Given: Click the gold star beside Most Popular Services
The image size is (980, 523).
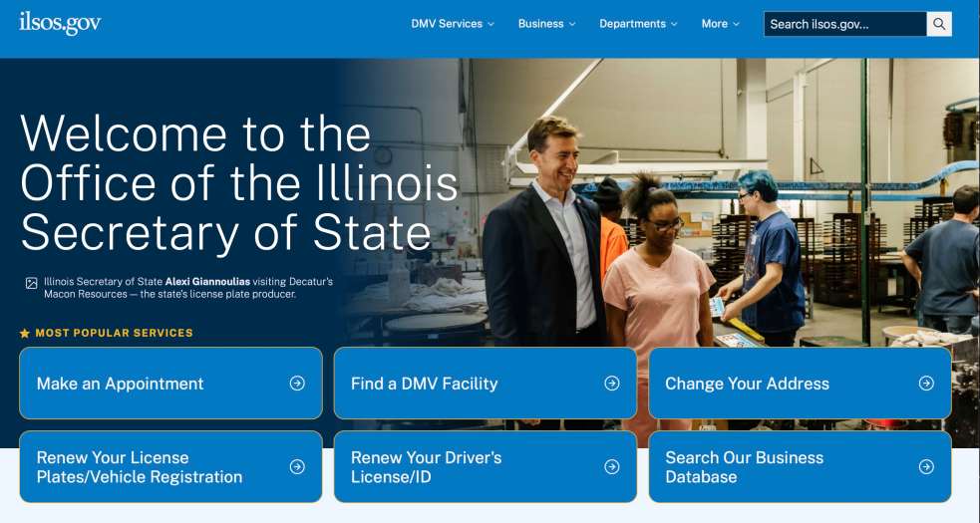Looking at the screenshot, I should (24, 333).
